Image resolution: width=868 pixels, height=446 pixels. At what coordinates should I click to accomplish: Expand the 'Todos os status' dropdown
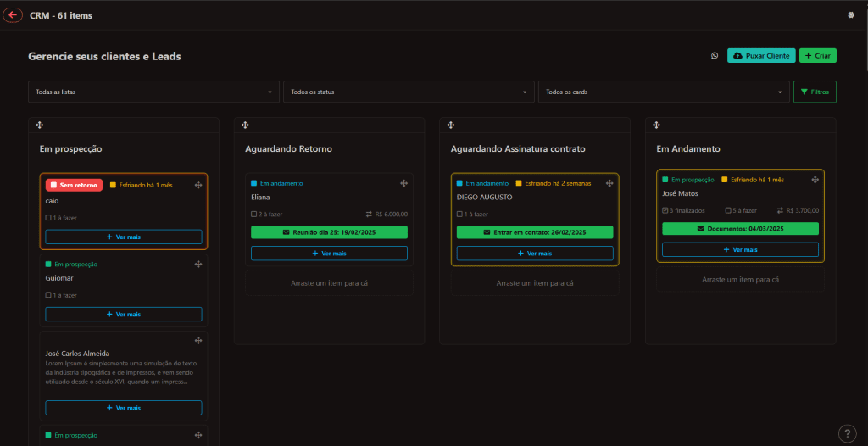point(408,92)
